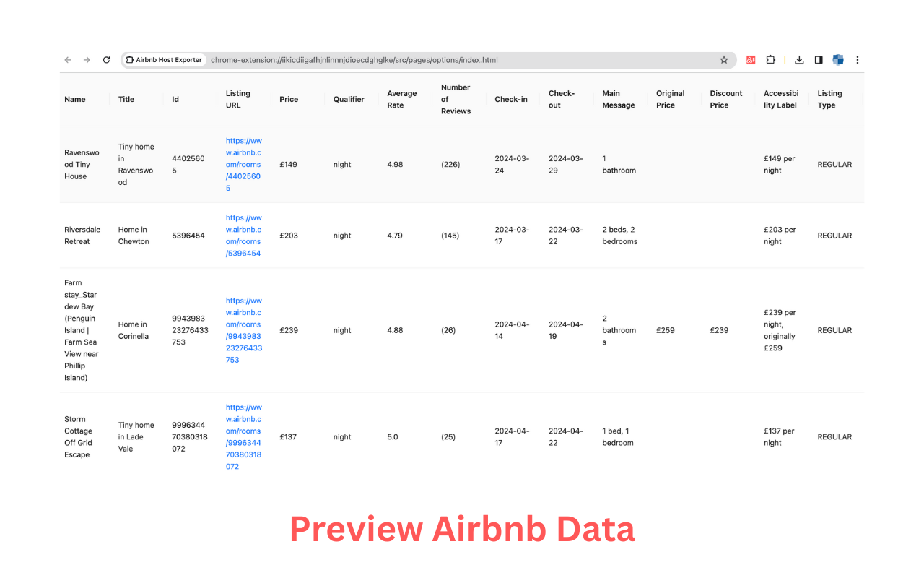Click the (26) reviews cell
This screenshot has height=578, width=924.
point(448,330)
